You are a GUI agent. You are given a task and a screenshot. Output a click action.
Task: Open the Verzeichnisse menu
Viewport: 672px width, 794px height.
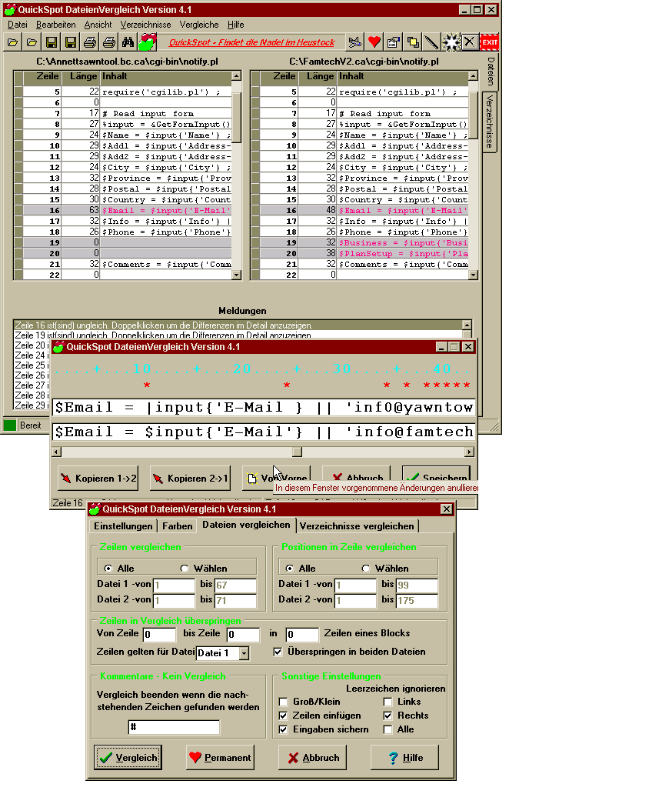point(145,25)
